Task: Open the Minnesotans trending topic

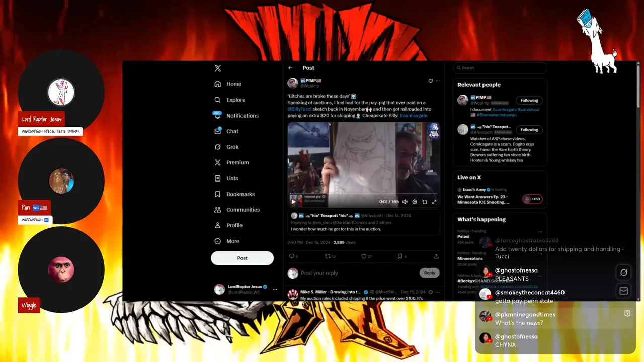Action: pos(470,258)
